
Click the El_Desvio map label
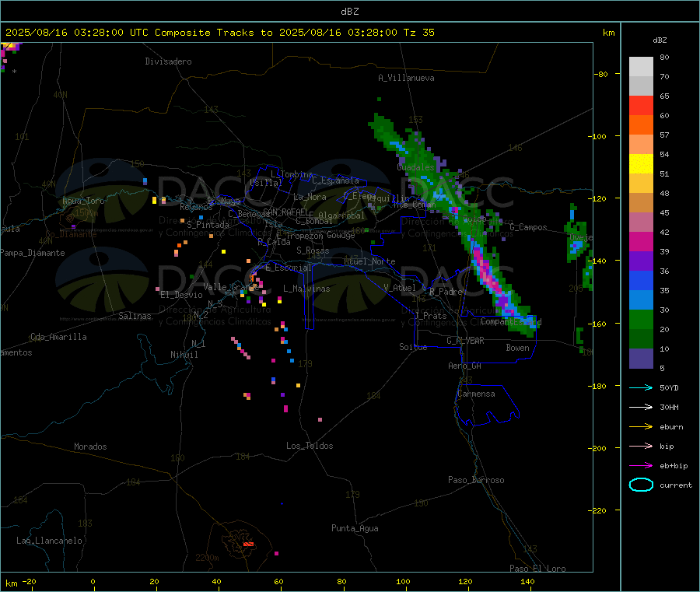pyautogui.click(x=182, y=295)
